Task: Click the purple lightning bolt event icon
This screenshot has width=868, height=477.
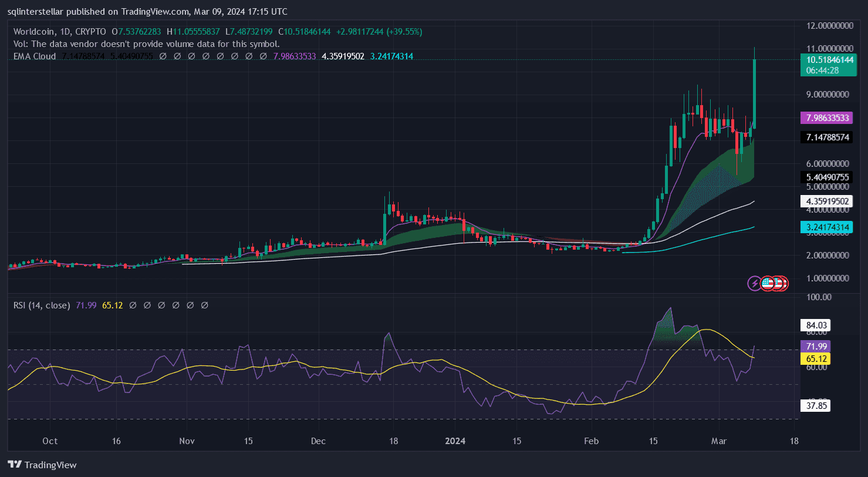Action: click(754, 284)
